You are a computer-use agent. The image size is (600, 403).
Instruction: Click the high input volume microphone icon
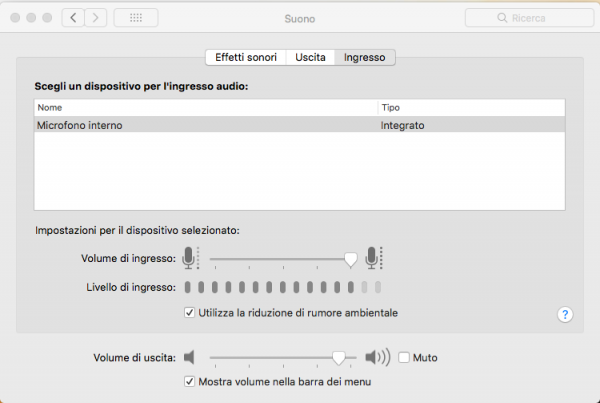[373, 258]
